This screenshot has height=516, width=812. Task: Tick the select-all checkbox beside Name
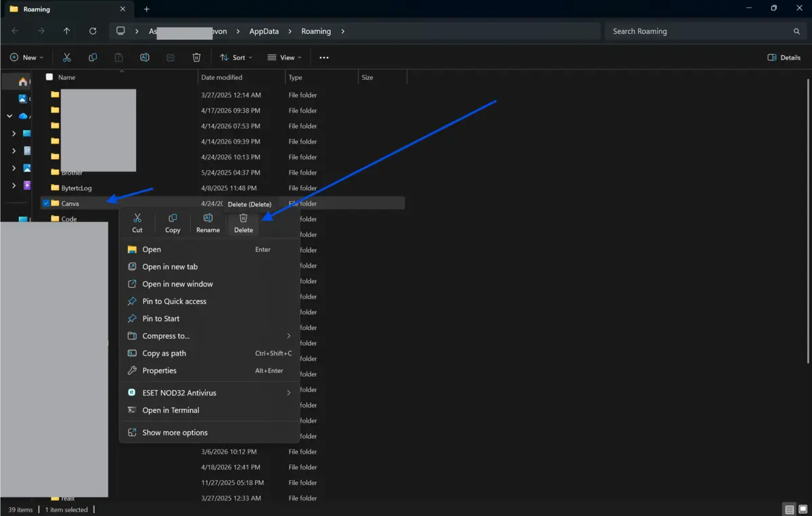(x=49, y=77)
